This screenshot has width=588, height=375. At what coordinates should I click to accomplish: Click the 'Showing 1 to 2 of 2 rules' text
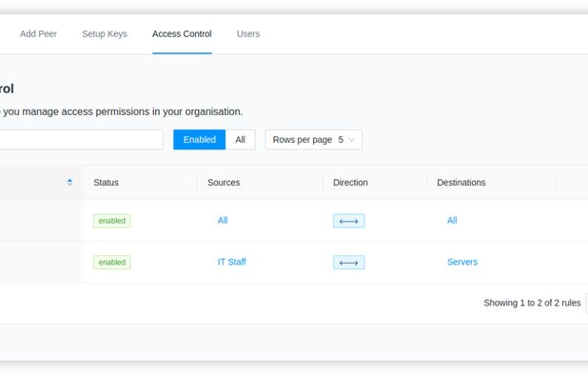[532, 303]
